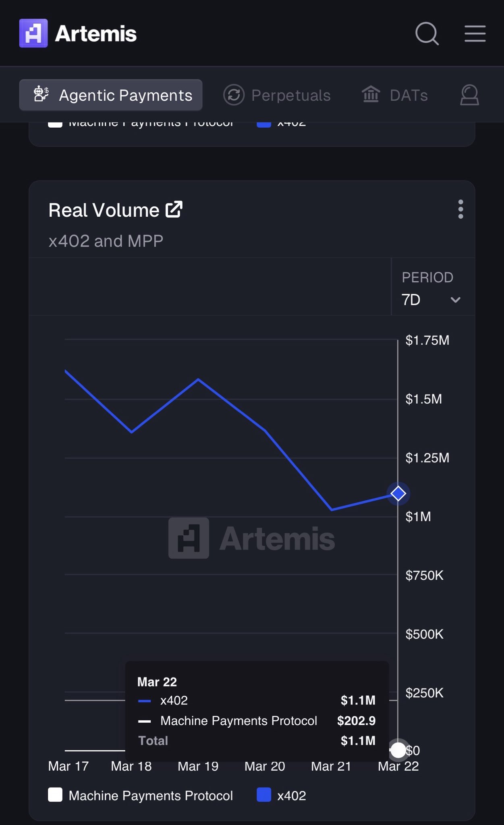Click the Artemis logo icon
This screenshot has height=825, width=504.
33,33
